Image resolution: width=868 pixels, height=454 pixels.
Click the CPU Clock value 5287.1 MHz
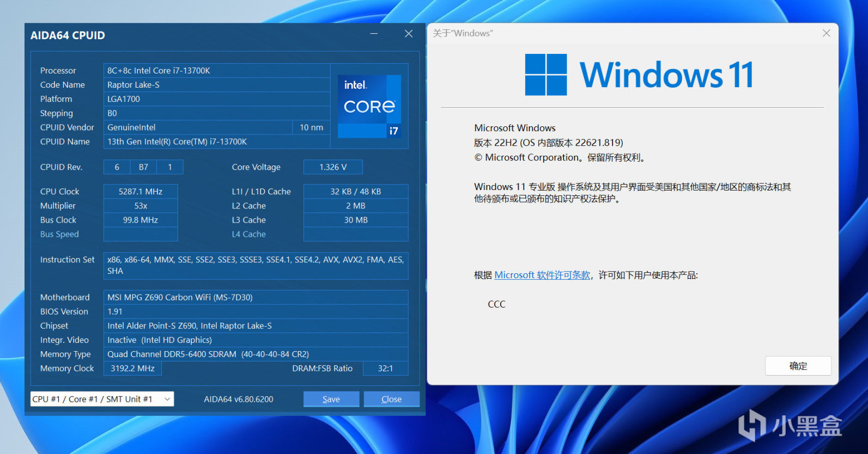coord(141,192)
